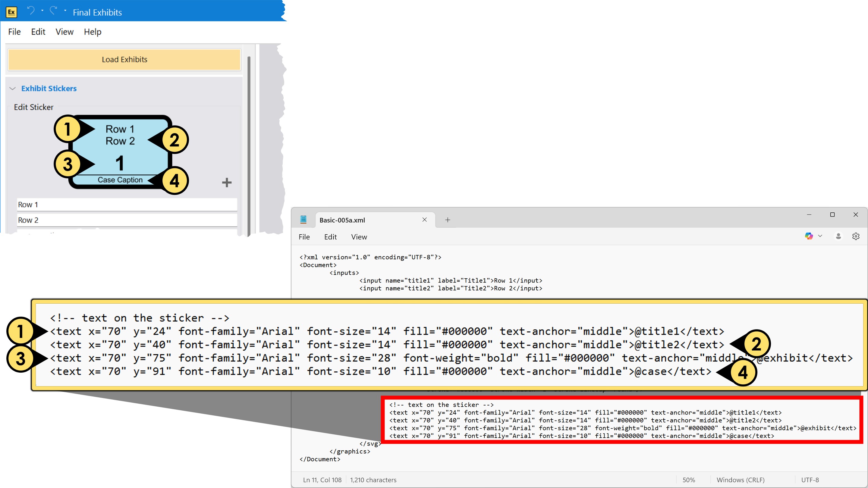The width and height of the screenshot is (868, 488).
Task: Open Copilot in Notepad
Action: pyautogui.click(x=809, y=236)
